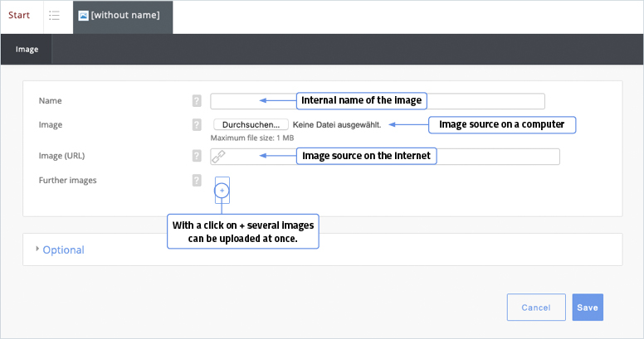Select the Image sub-tab
Viewport: 644px width, 339px height.
point(27,50)
